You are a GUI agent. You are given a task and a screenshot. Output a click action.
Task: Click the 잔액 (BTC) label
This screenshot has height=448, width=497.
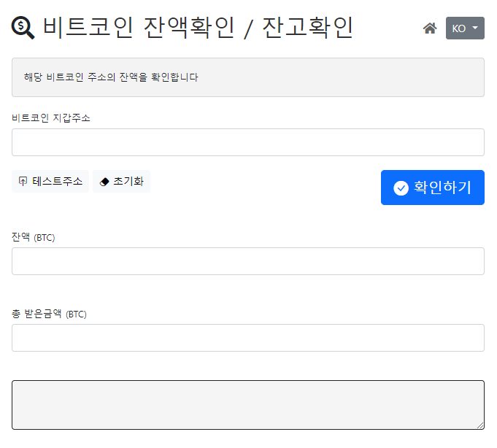[34, 237]
